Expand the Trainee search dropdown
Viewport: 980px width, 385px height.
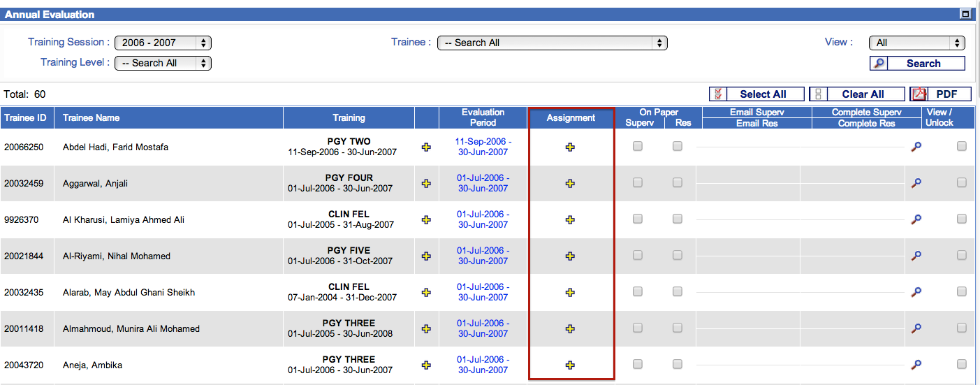point(552,43)
